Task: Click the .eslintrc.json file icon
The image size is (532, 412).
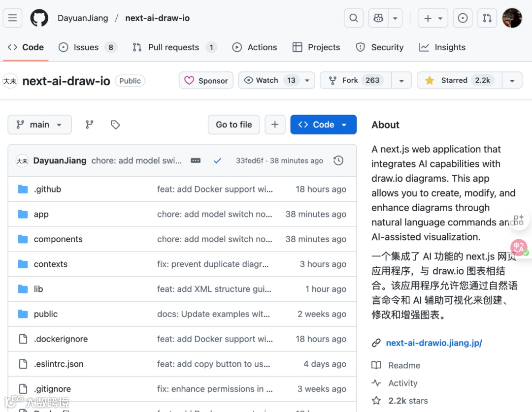Action: (23, 364)
